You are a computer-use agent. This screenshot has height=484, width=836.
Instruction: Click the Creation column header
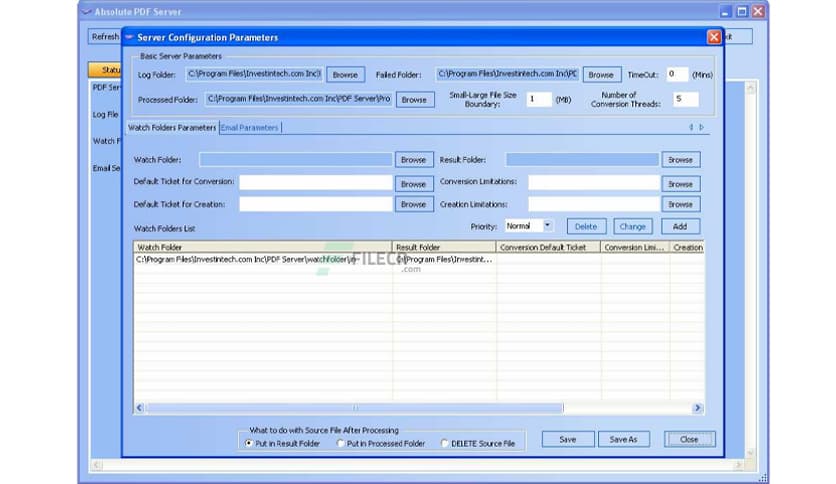pos(687,247)
